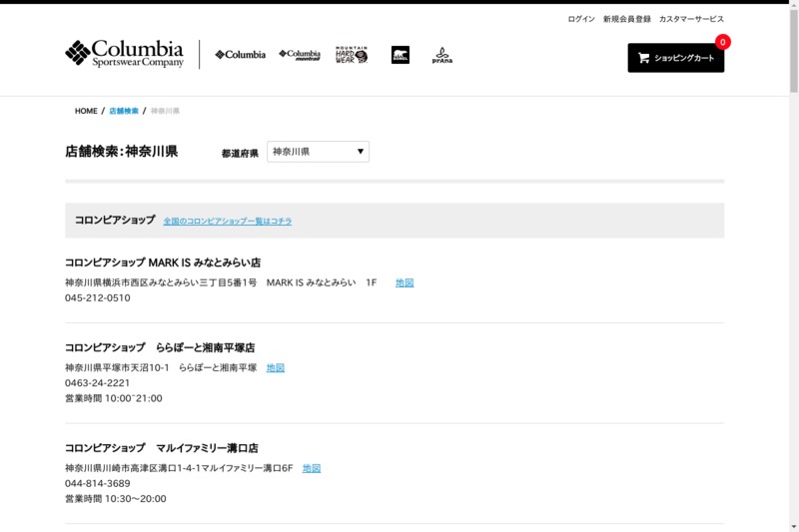Click the Columbia Sportswear Company main logo
The image size is (799, 532).
pyautogui.click(x=124, y=54)
